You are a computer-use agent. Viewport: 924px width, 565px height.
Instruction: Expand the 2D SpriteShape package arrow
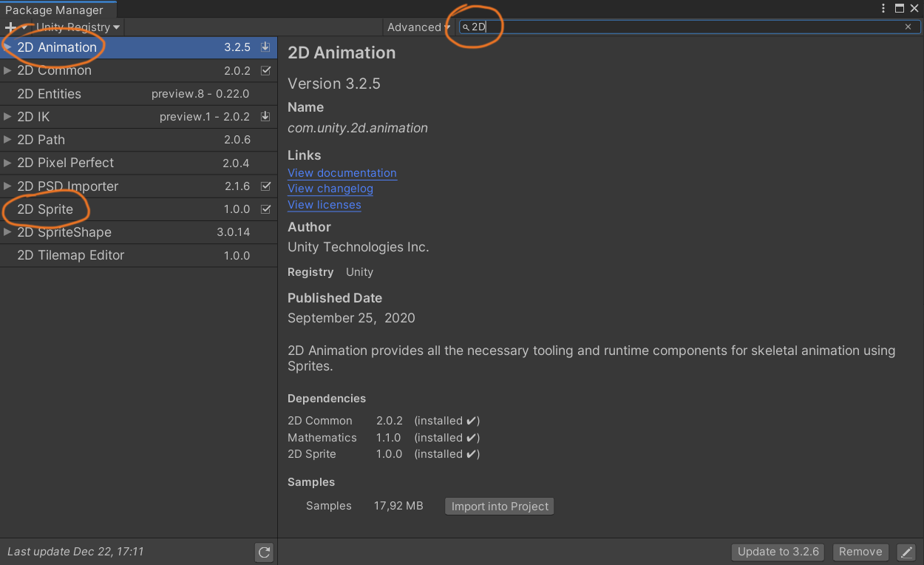(x=7, y=232)
